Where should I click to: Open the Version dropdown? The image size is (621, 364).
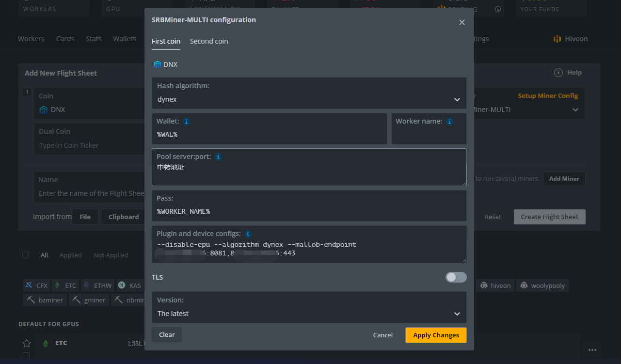coord(309,307)
